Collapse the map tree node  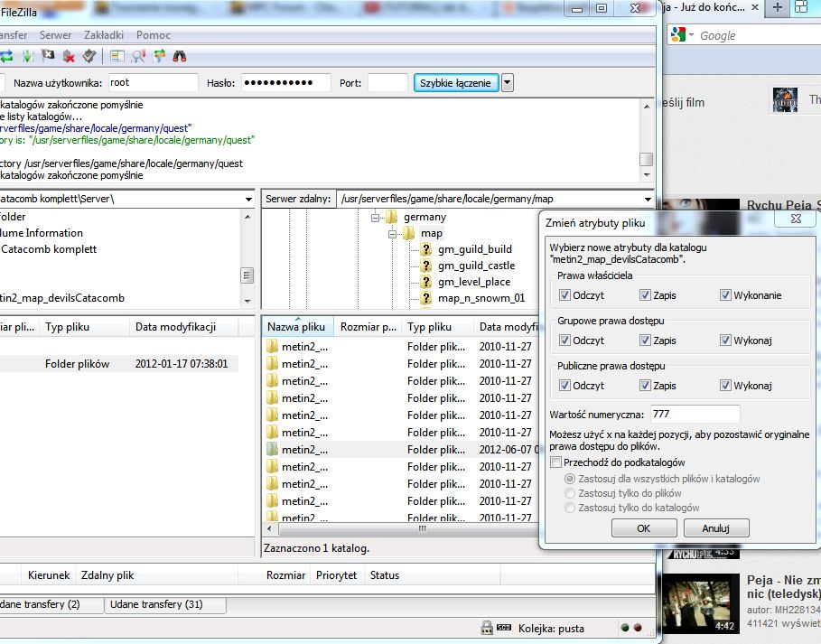[x=392, y=234]
